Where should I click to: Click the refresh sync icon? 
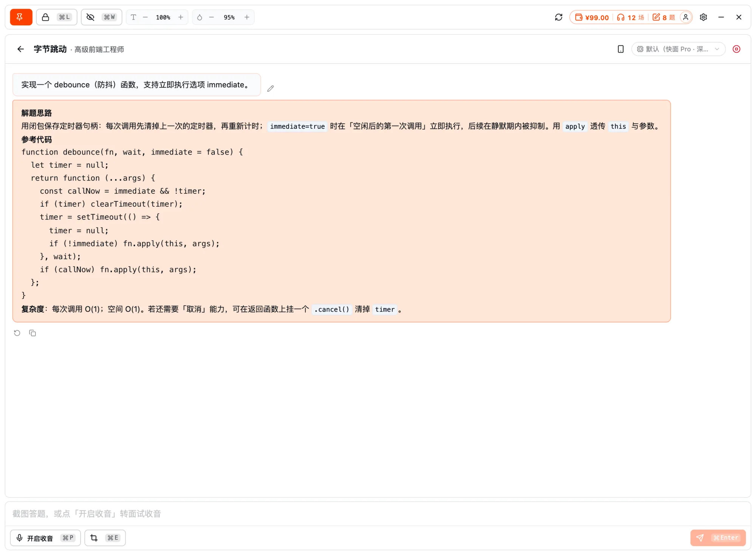point(559,17)
